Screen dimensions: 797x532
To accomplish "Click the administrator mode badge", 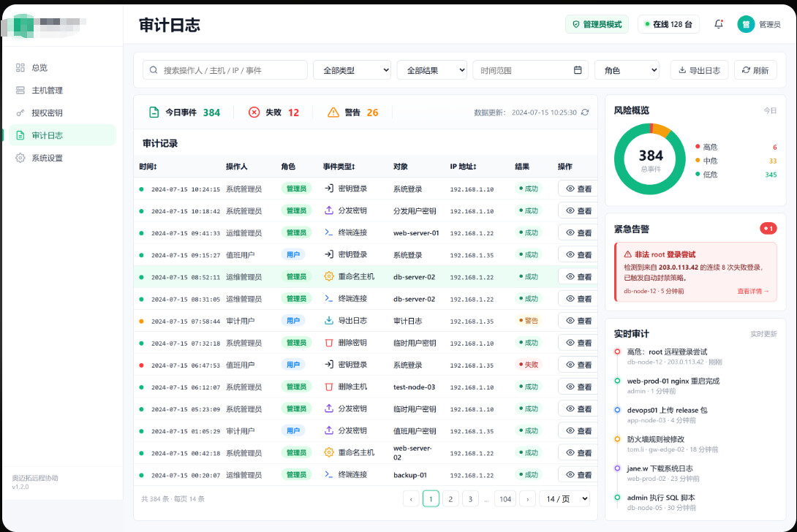I will coord(597,24).
